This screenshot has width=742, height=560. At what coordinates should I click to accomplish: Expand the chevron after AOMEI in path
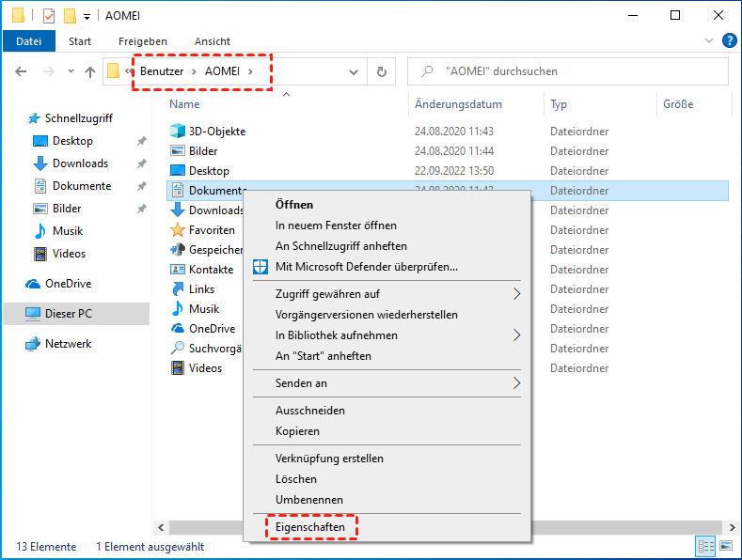(x=251, y=71)
